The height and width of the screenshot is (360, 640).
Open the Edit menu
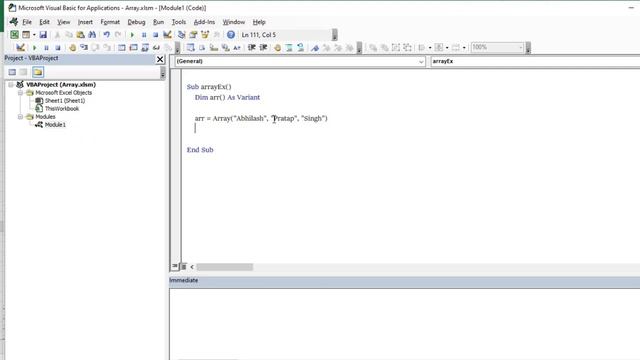click(44, 22)
